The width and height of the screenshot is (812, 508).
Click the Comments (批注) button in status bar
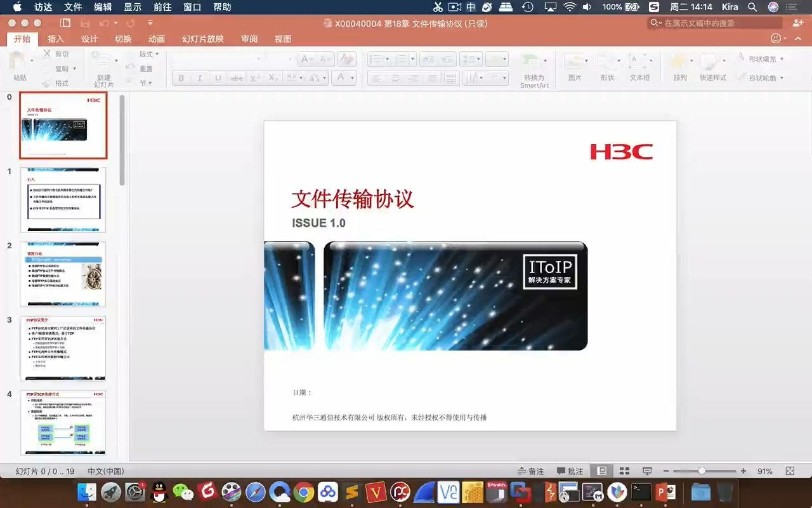[570, 471]
